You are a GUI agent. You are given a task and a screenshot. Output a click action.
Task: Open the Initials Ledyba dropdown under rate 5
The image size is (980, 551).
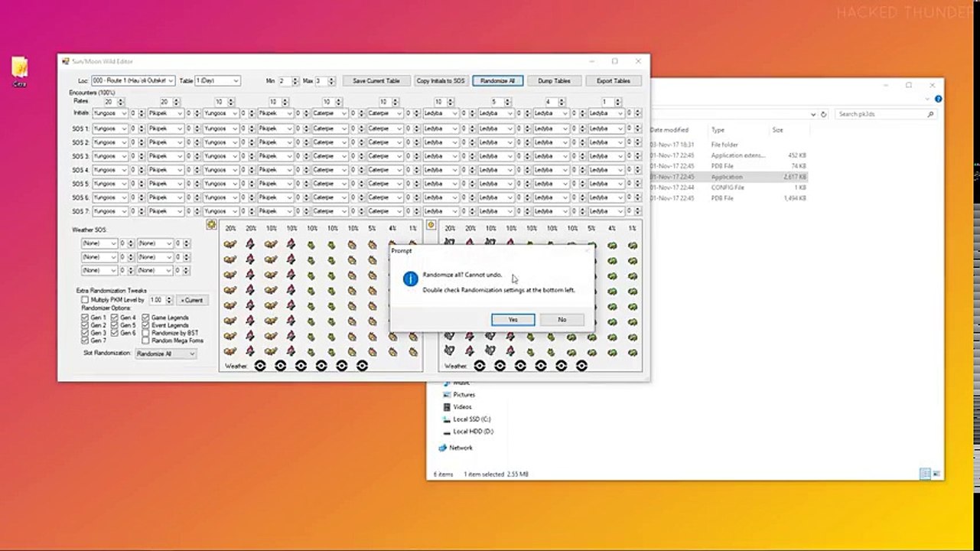pos(497,113)
